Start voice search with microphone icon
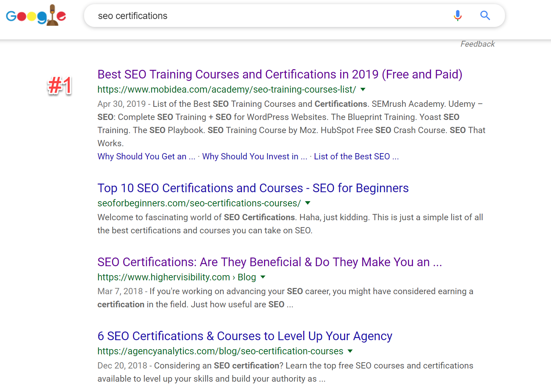 point(458,16)
